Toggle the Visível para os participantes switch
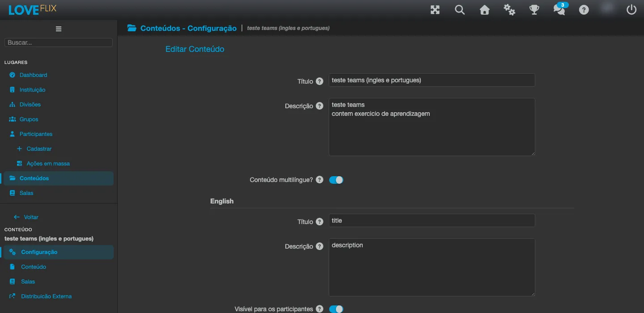 point(336,309)
